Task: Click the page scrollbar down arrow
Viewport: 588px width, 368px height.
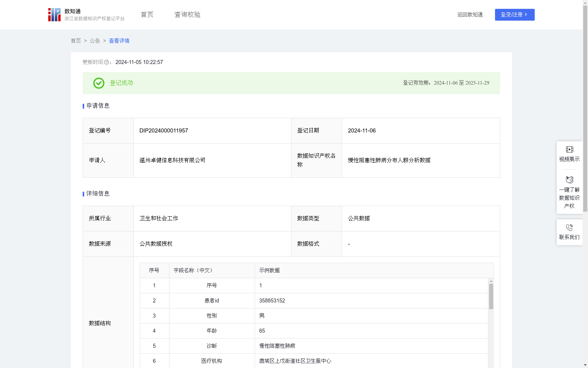Action: point(585,365)
